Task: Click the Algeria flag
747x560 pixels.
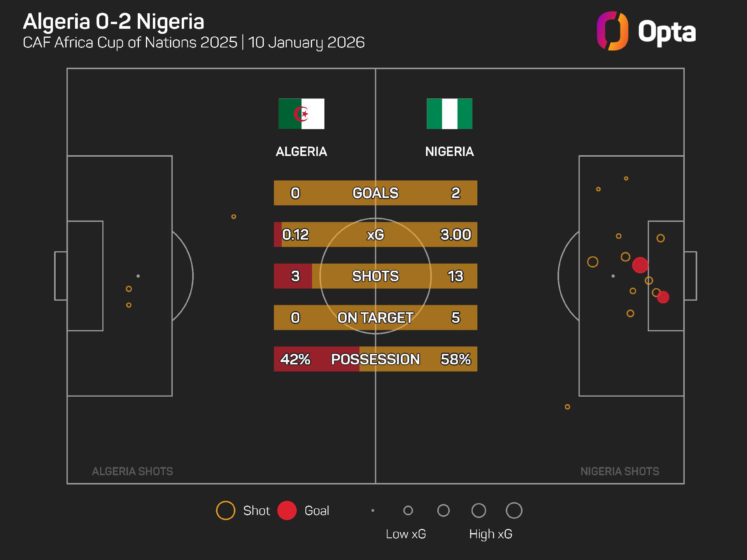Action: click(302, 114)
